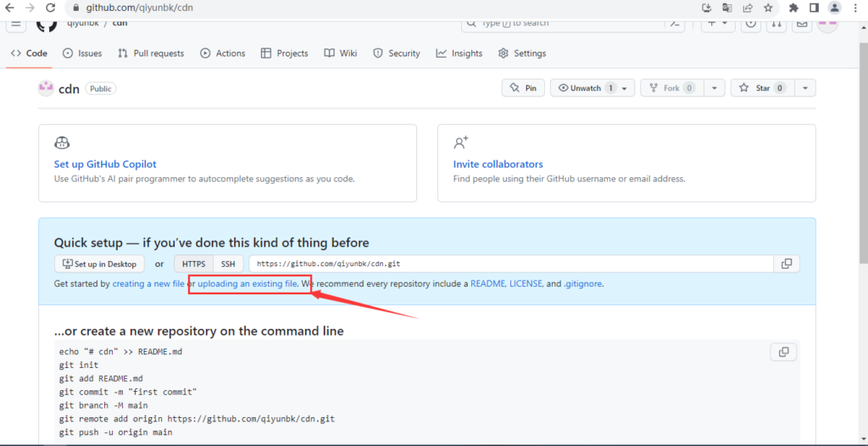Select the HTTPS clone option
This screenshot has height=446, width=868.
pyautogui.click(x=194, y=264)
